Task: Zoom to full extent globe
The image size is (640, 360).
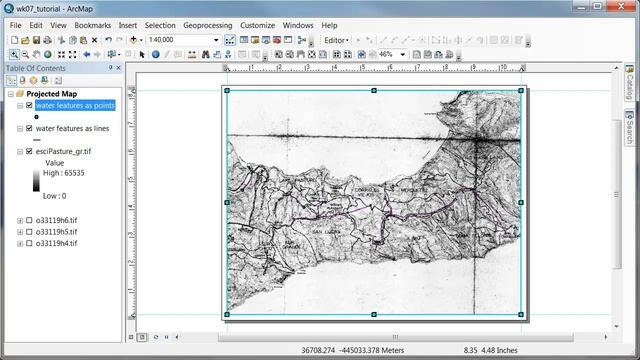Action: [47, 54]
